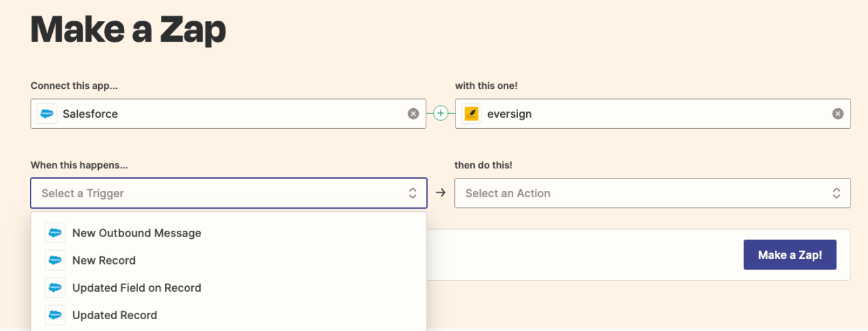Open the Select a Trigger dropdown
Image resolution: width=868 pixels, height=331 pixels.
[x=229, y=193]
